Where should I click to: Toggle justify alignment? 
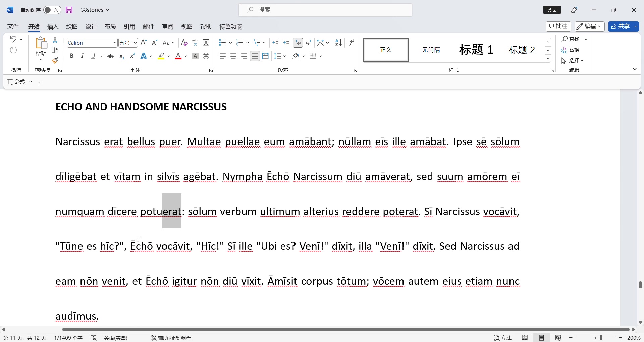[x=255, y=56]
